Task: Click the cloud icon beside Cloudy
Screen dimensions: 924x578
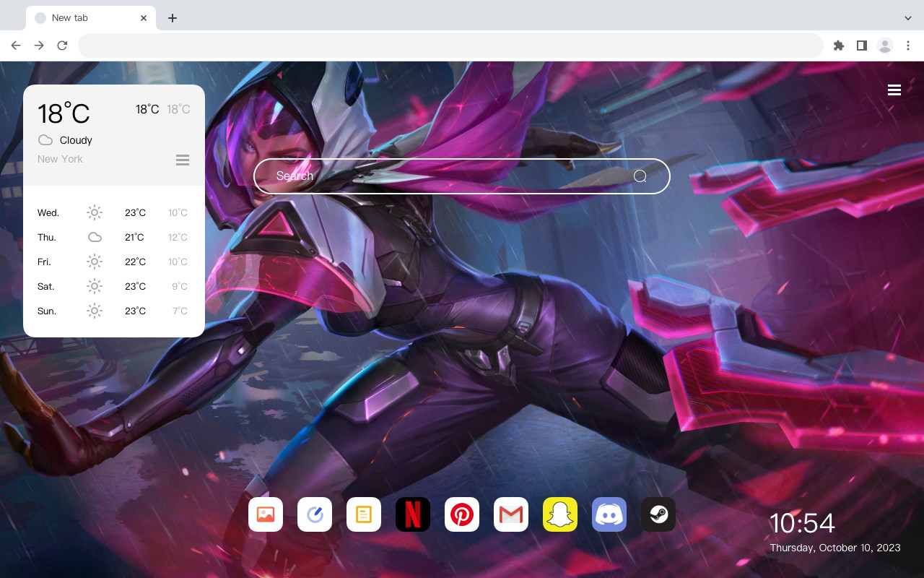Action: point(45,140)
